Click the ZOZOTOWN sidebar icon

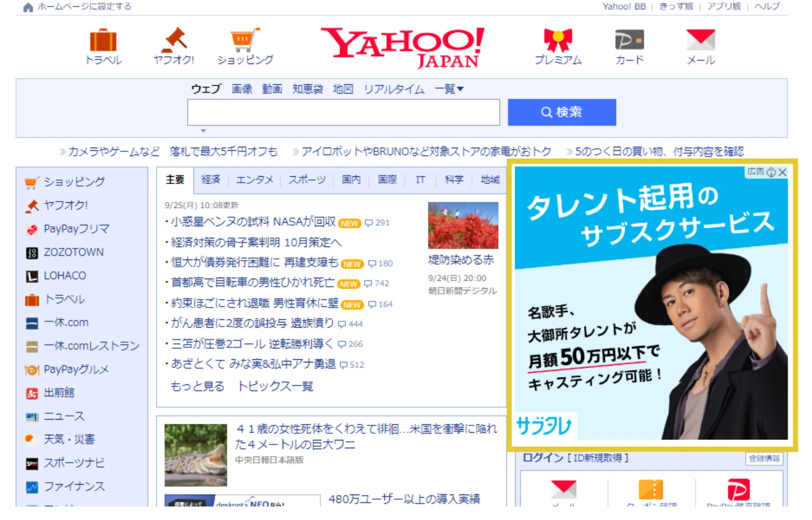point(32,253)
